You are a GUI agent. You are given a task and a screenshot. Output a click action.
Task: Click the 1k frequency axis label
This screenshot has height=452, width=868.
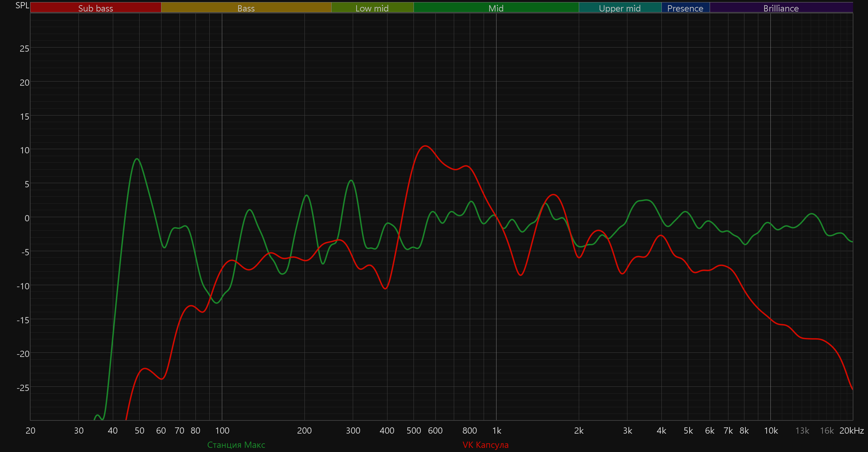point(496,430)
